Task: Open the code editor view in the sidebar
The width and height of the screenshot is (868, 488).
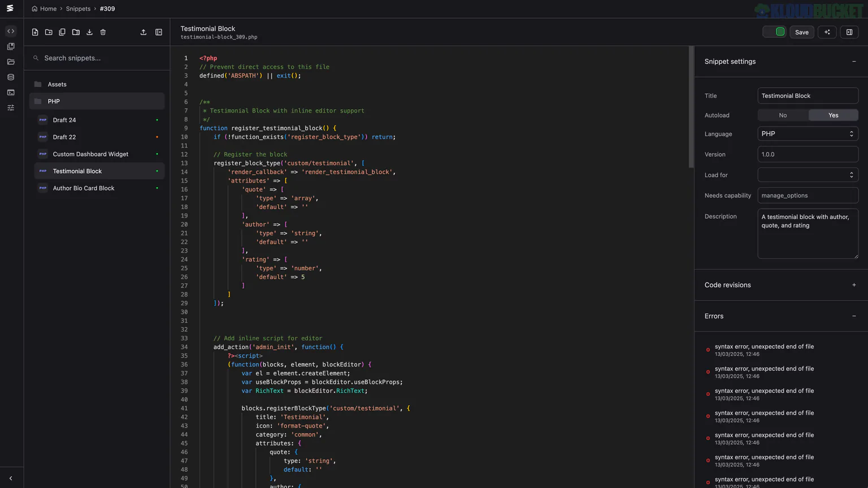Action: 11,31
